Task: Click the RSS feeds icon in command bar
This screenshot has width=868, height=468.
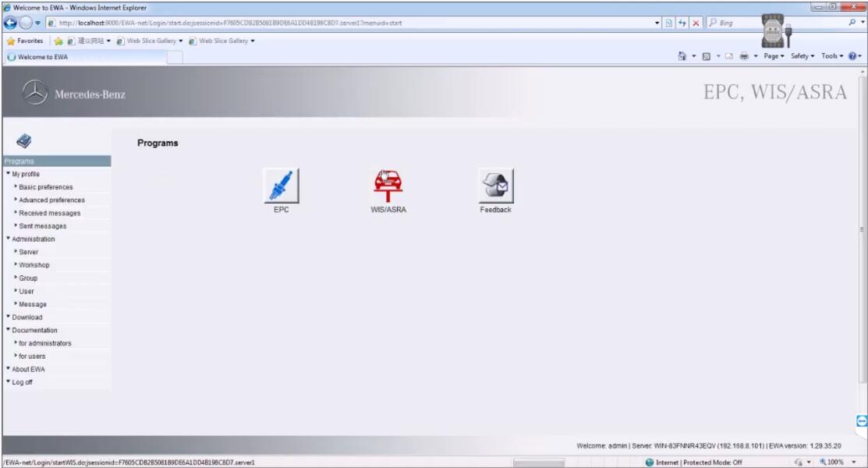Action: 707,56
